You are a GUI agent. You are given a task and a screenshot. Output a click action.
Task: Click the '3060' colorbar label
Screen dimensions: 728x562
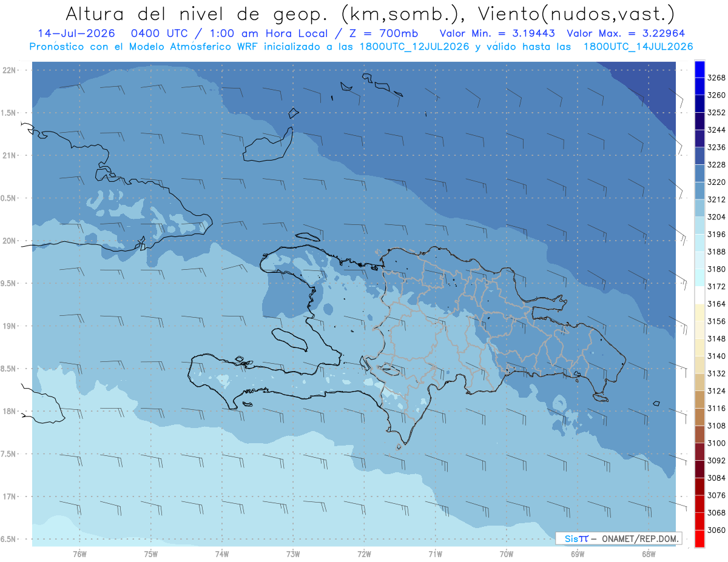point(716,530)
